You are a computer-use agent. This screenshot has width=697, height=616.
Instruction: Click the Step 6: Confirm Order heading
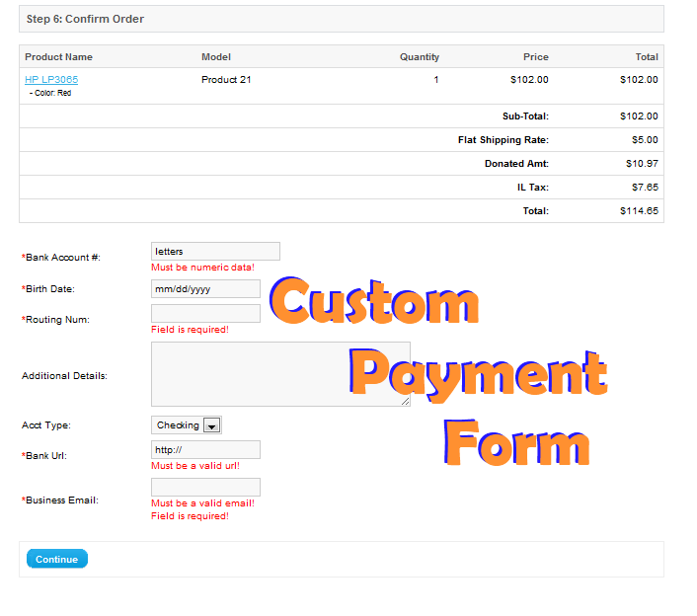(x=85, y=19)
